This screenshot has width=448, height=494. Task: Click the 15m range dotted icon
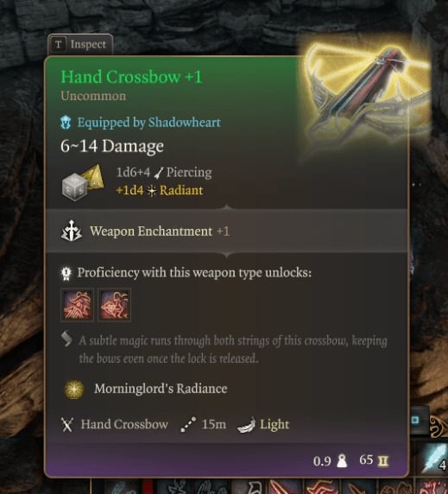coord(188,424)
